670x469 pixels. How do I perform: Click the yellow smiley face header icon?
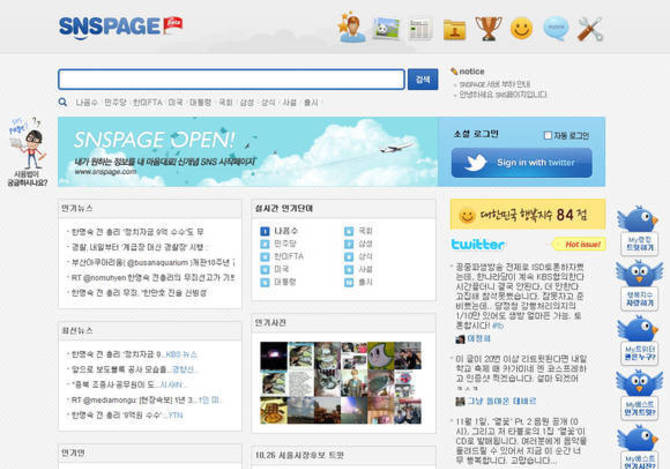[x=521, y=29]
